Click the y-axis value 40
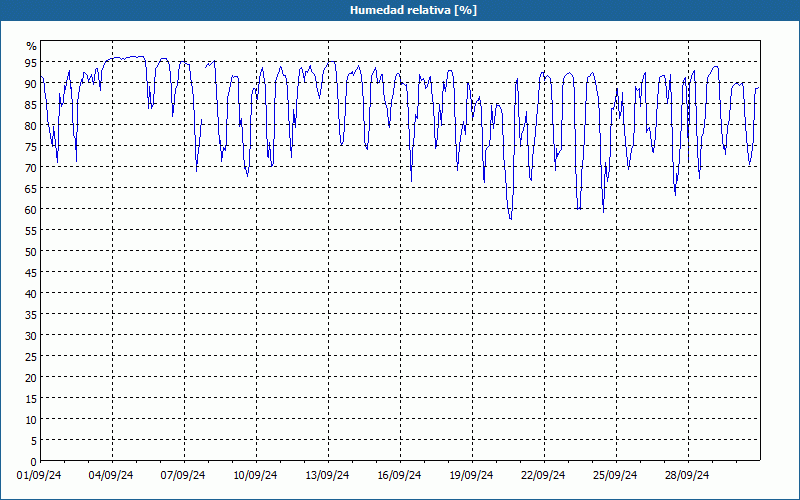This screenshot has height=500, width=800. (31, 293)
